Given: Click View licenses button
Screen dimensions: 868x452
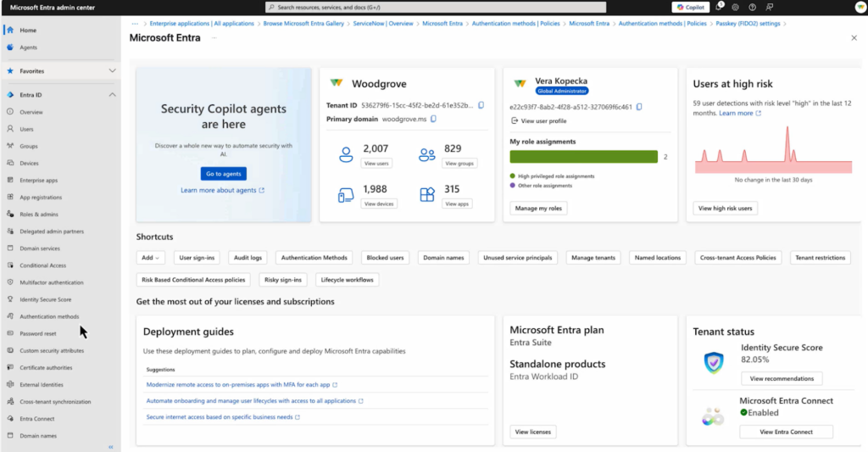Looking at the screenshot, I should tap(533, 432).
